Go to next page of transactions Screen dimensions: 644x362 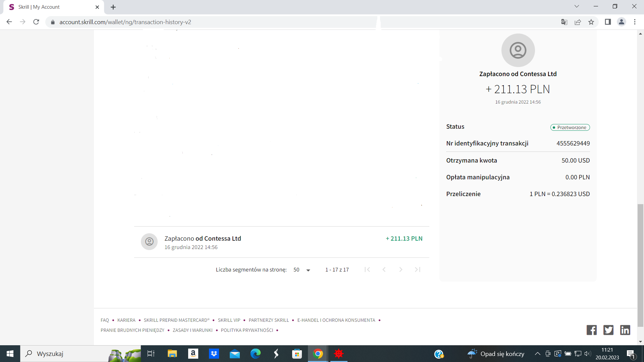pos(401,269)
